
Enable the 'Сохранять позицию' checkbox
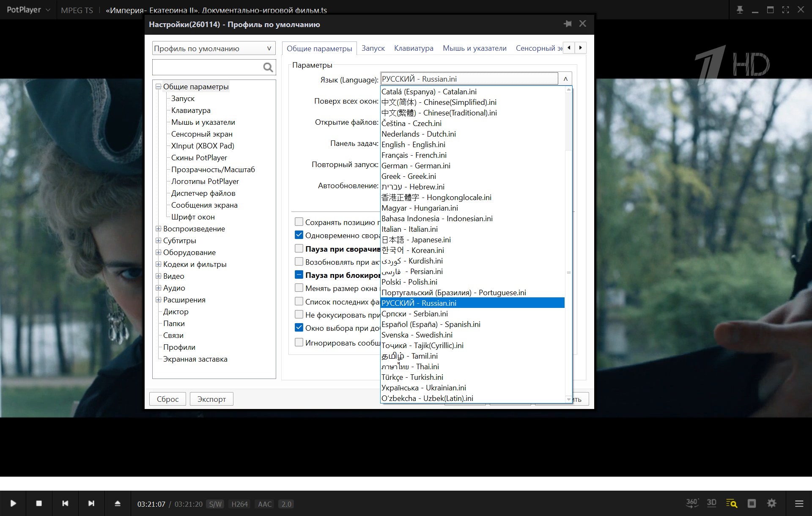click(299, 222)
